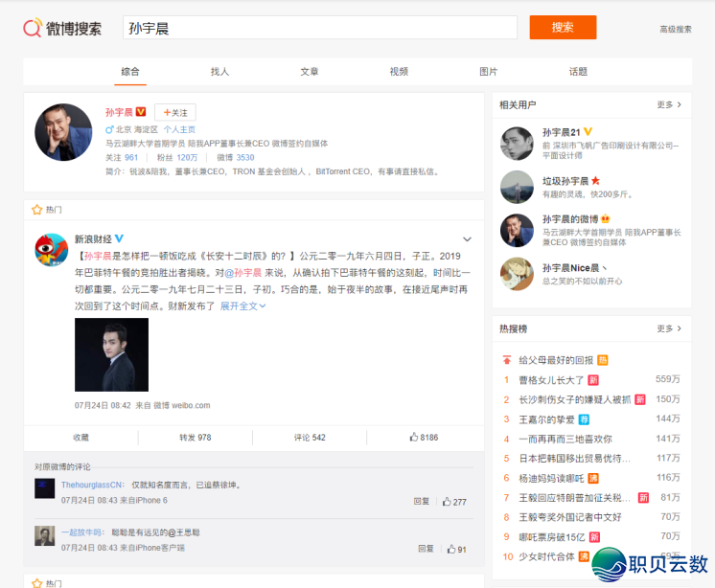
Task: Expand full post text via 展开全文
Action: (x=242, y=306)
